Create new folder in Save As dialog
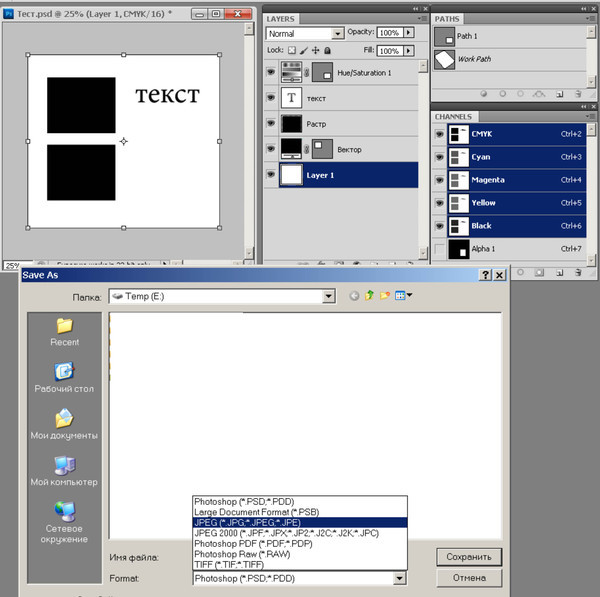This screenshot has width=600, height=597. [385, 295]
